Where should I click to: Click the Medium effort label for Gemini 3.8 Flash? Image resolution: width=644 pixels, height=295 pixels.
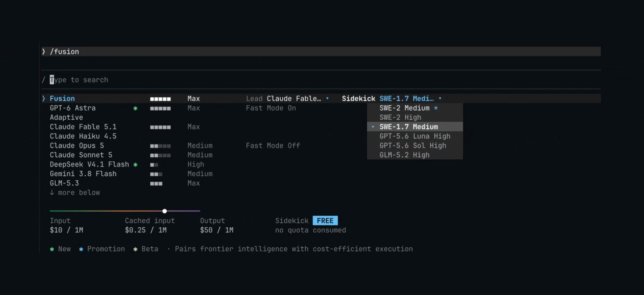200,174
